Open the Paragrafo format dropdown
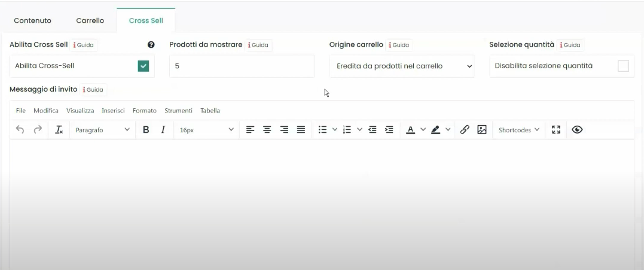This screenshot has width=644, height=270. tap(103, 130)
